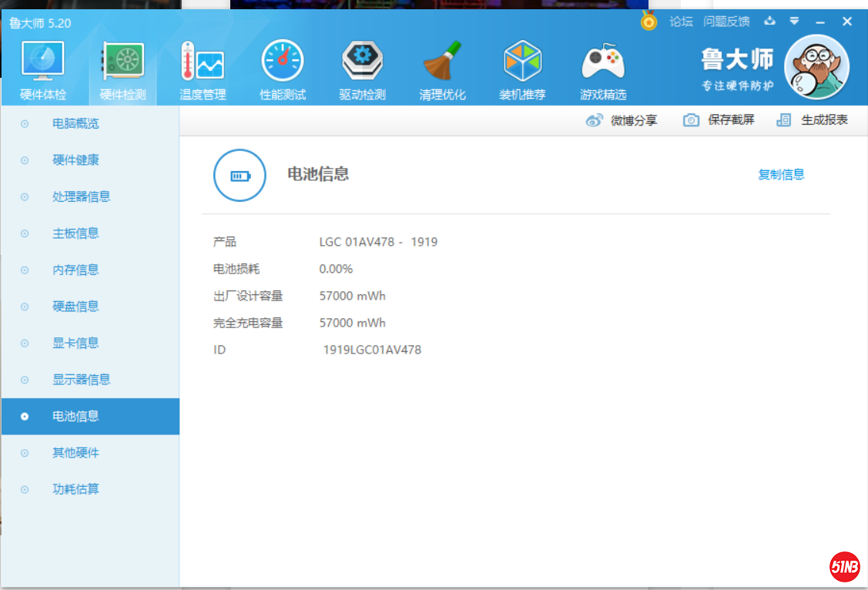Open the 硬件体检 hardware checkup icon
This screenshot has height=590, width=868.
43,63
